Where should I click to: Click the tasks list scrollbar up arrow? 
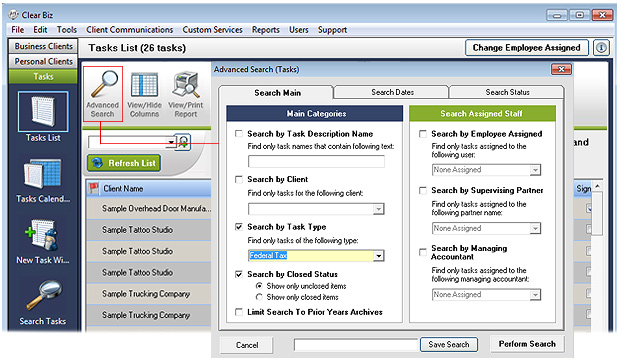(x=597, y=186)
